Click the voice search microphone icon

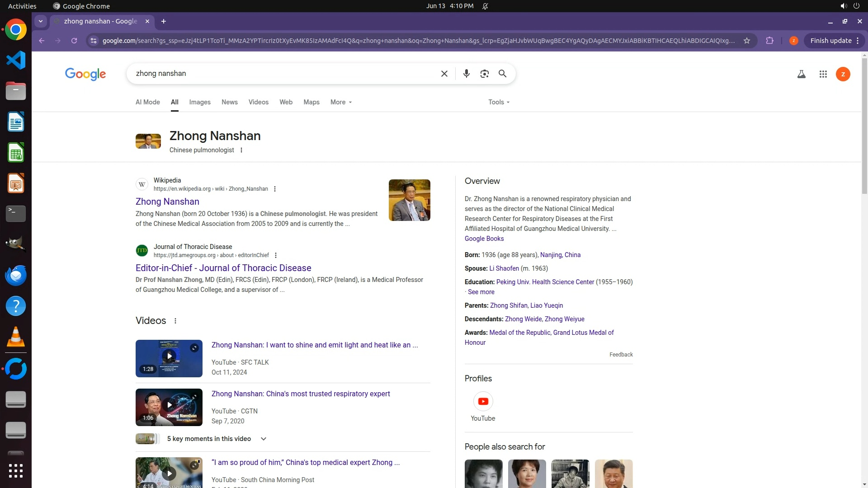pos(466,74)
